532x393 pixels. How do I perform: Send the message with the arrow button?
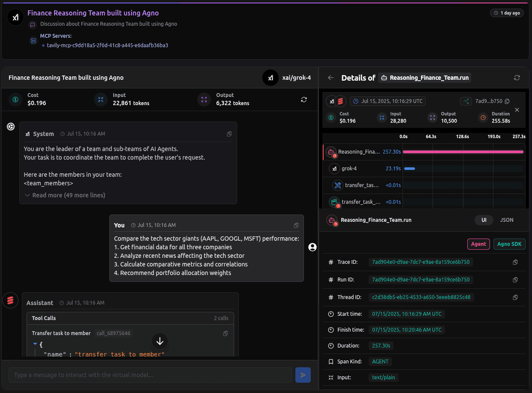click(x=303, y=375)
